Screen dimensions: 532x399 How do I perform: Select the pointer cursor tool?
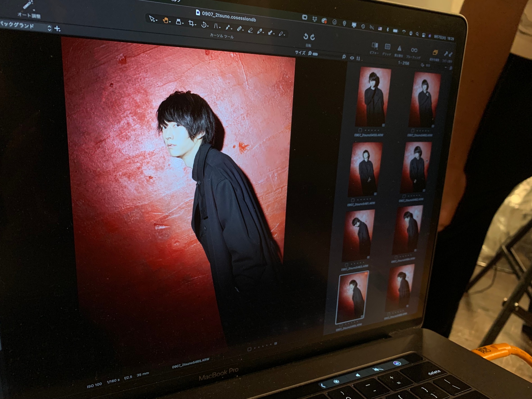point(152,19)
